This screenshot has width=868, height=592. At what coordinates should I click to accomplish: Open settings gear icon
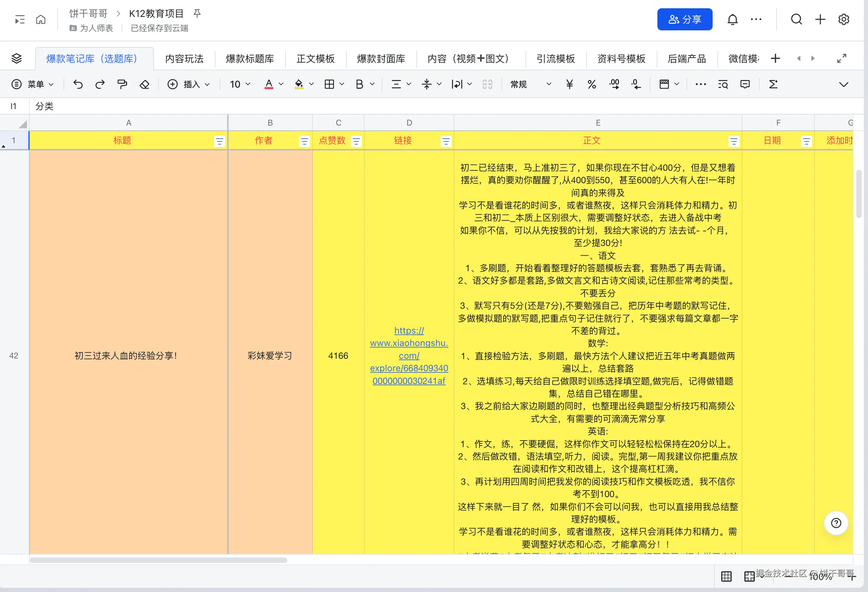coord(844,19)
